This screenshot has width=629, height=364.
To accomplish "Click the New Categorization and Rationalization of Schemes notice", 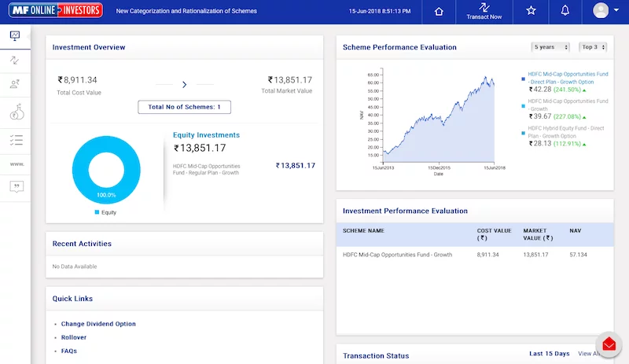I will [186, 11].
